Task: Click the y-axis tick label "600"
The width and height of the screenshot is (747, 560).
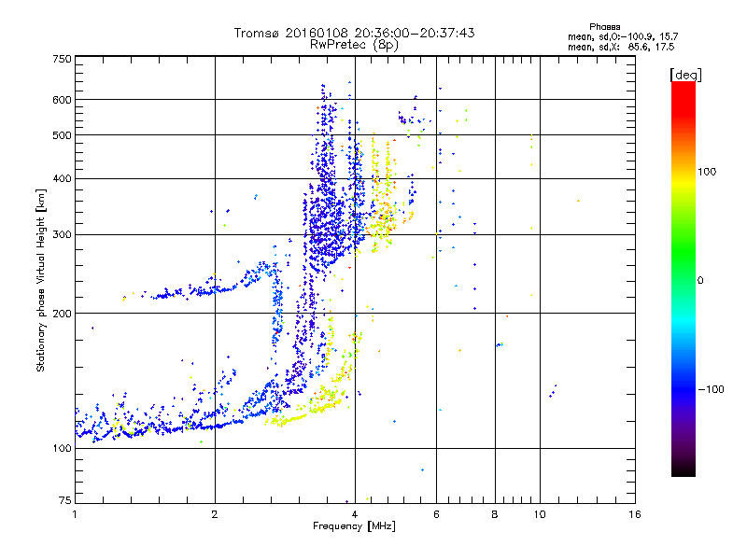Action: coord(62,100)
